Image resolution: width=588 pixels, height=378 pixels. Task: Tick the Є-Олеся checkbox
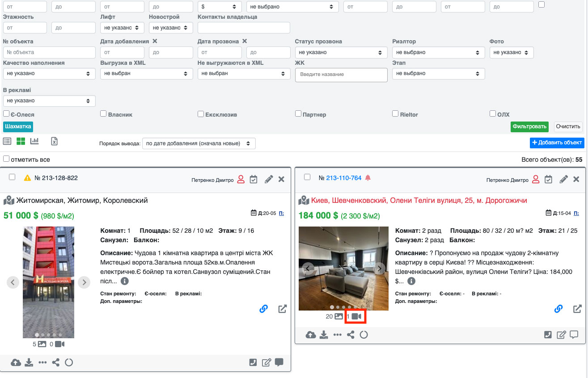coord(6,114)
